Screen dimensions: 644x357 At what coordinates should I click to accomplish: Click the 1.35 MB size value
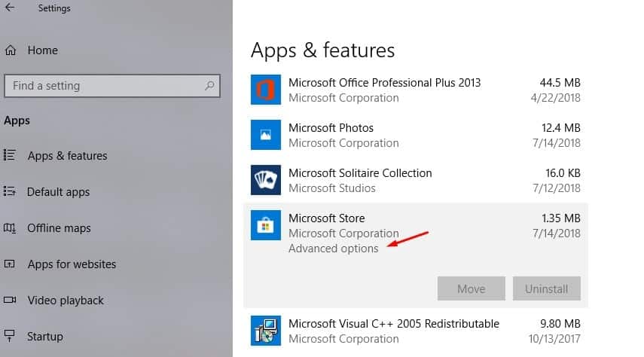click(x=560, y=218)
